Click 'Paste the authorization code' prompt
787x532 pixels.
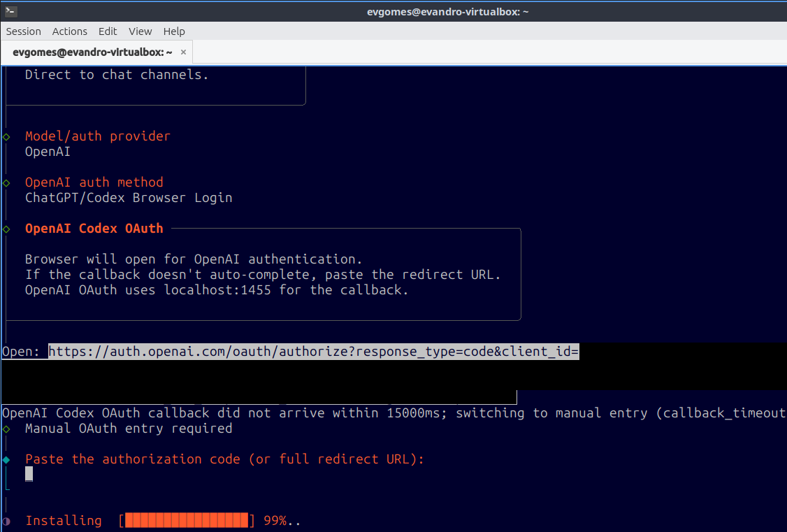(x=224, y=459)
